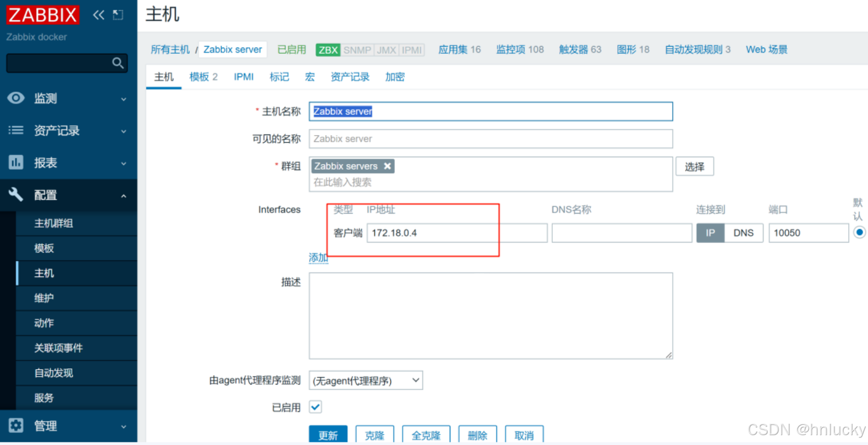This screenshot has height=445, width=868.
Task: Click the wrench icon for 配置
Action: coord(16,195)
